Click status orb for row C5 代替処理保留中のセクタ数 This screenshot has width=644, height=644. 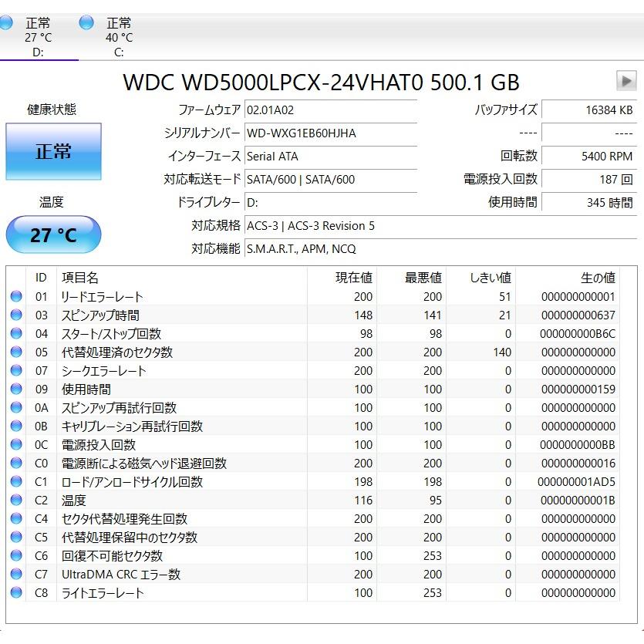pyautogui.click(x=16, y=537)
